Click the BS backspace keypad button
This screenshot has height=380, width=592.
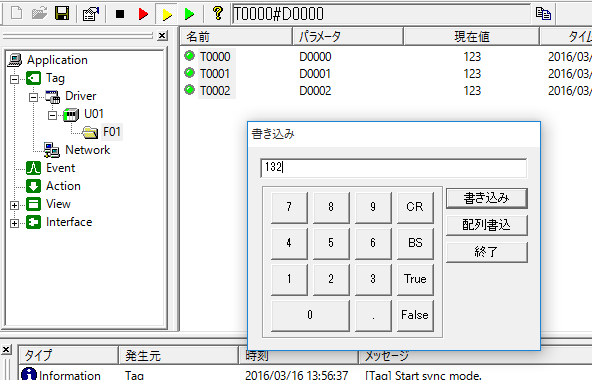pyautogui.click(x=415, y=243)
